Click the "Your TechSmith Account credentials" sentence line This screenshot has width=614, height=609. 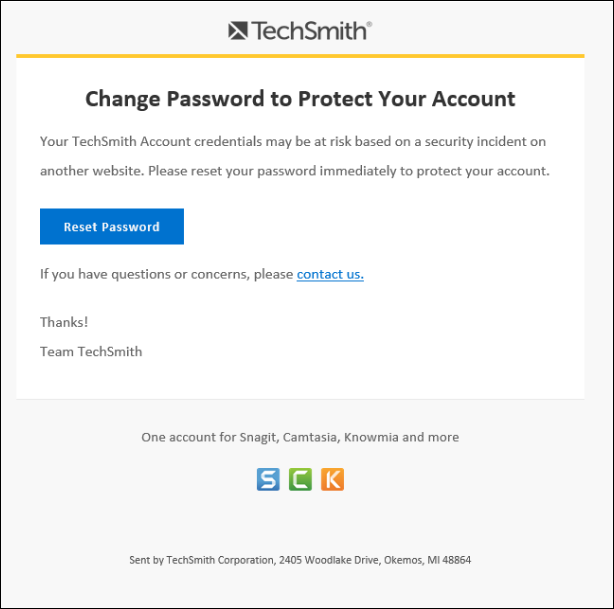tap(292, 141)
